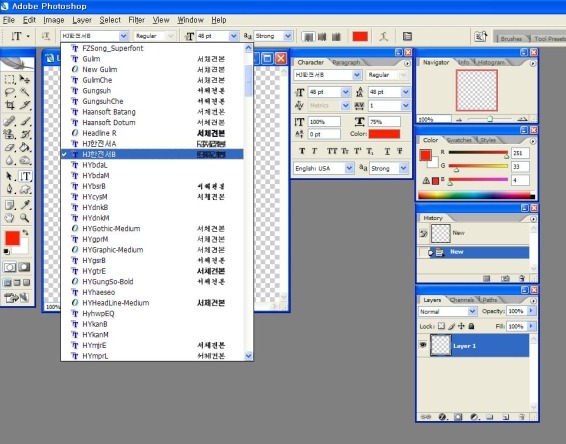This screenshot has width=566, height=444.
Task: Open leading dropdown in Character panel
Action: coord(406,92)
